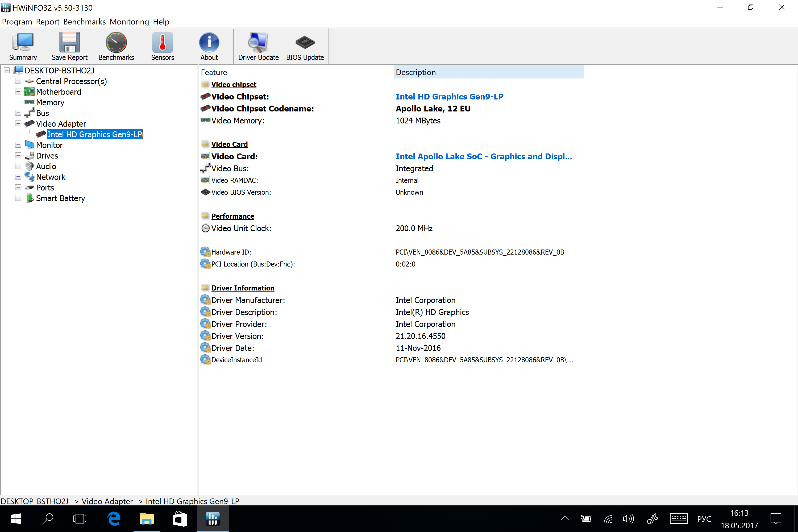Click the Video BIOS Version row
The image size is (798, 532).
click(391, 192)
